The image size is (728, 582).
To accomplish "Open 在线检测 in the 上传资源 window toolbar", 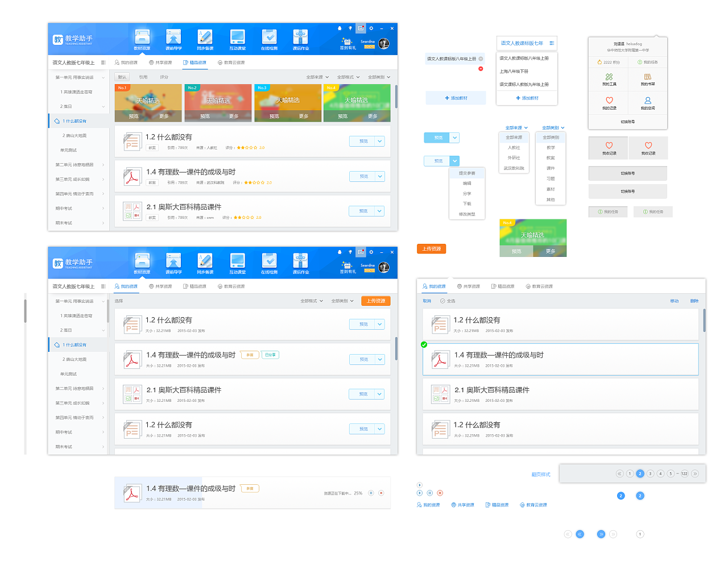I will 269,264.
